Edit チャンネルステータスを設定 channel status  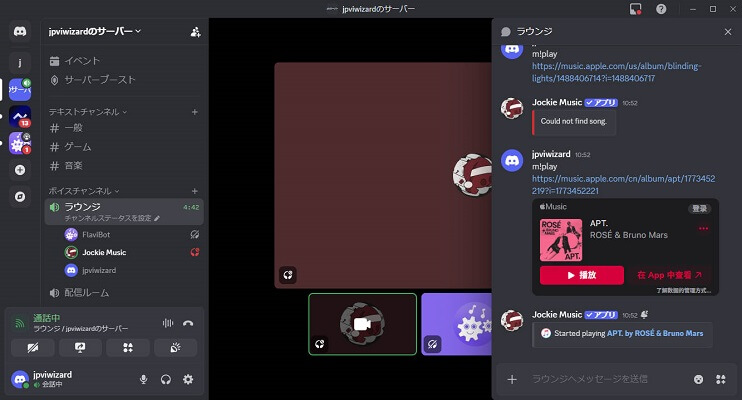112,218
